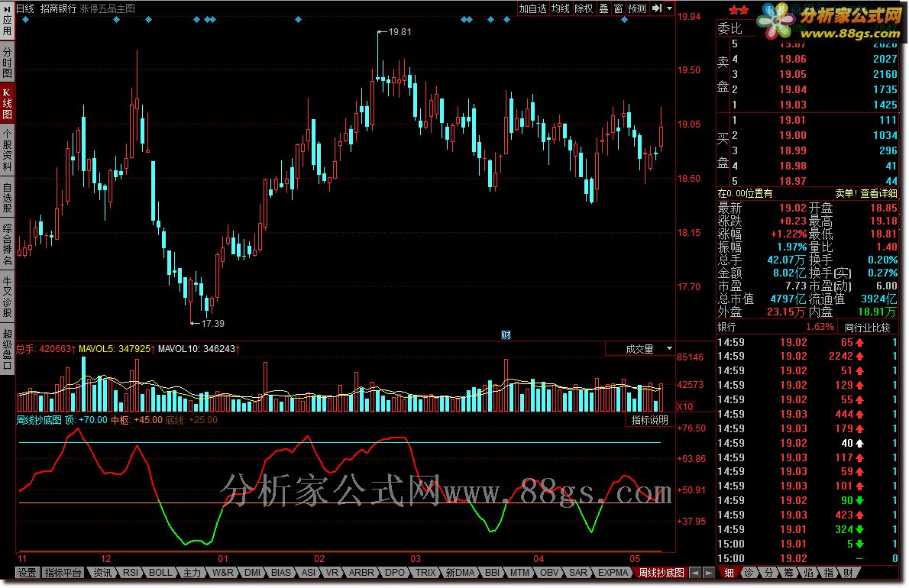The image size is (909, 588).
Task: Select the W&R indicator tab
Action: tap(222, 573)
